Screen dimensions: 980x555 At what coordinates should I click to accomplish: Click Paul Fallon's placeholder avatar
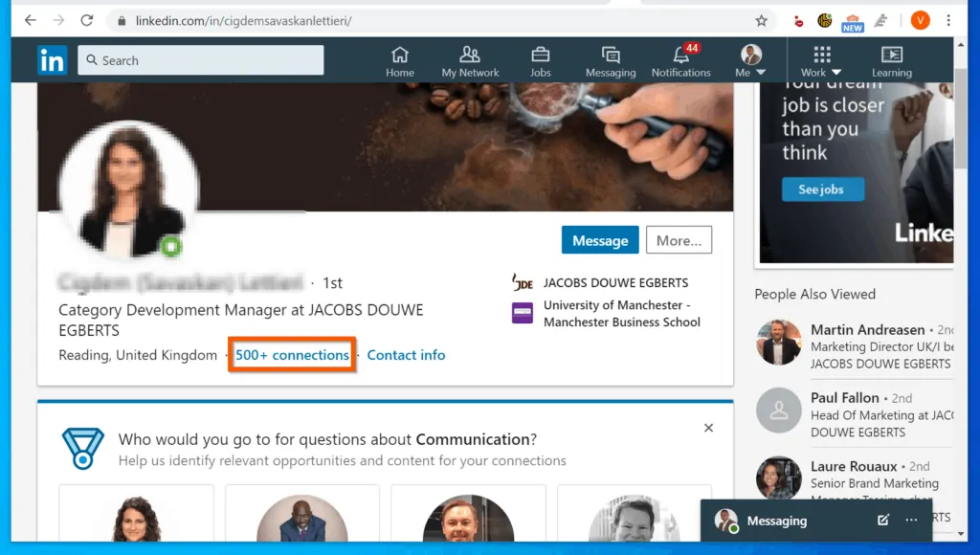point(779,411)
